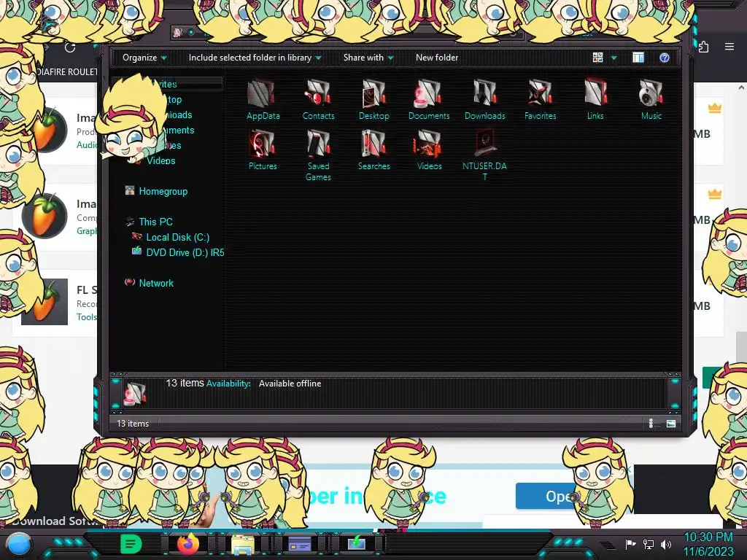
Task: Open DVD Drive (D:) in navigation pane
Action: 178,252
